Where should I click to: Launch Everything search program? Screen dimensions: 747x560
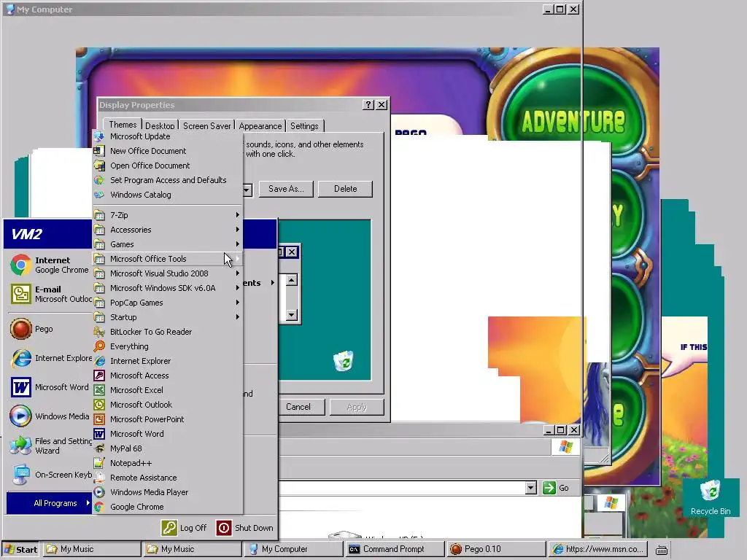168,346
